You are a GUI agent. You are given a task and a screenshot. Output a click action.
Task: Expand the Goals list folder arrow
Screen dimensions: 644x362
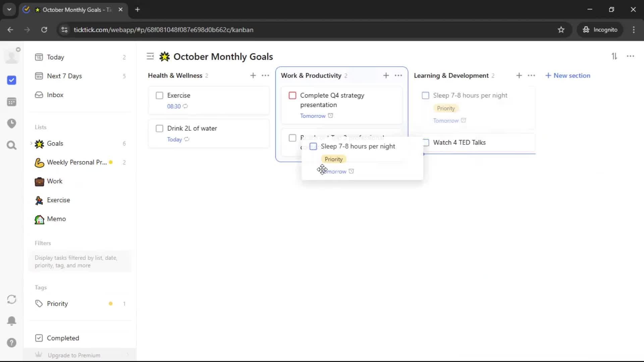[31, 143]
